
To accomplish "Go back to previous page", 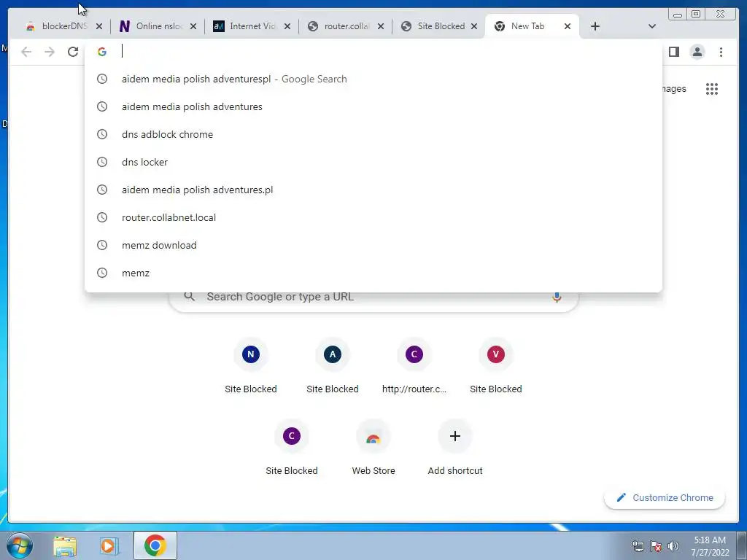I will pyautogui.click(x=26, y=52).
